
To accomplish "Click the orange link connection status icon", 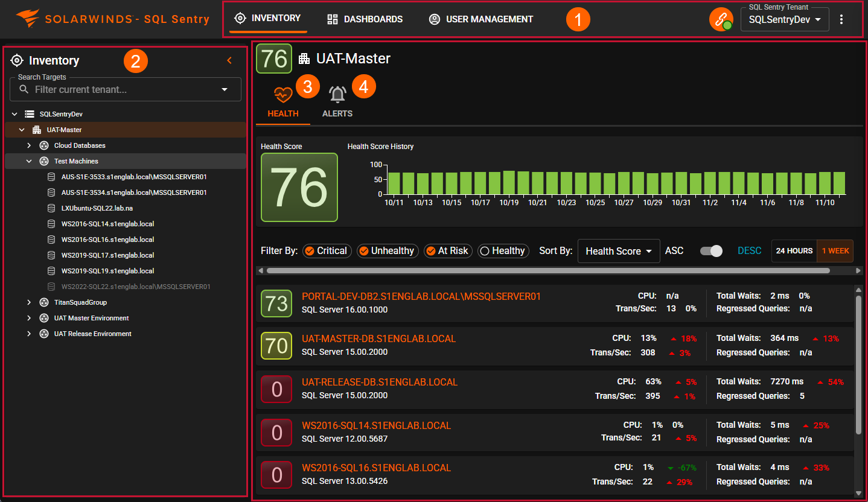I will [720, 19].
